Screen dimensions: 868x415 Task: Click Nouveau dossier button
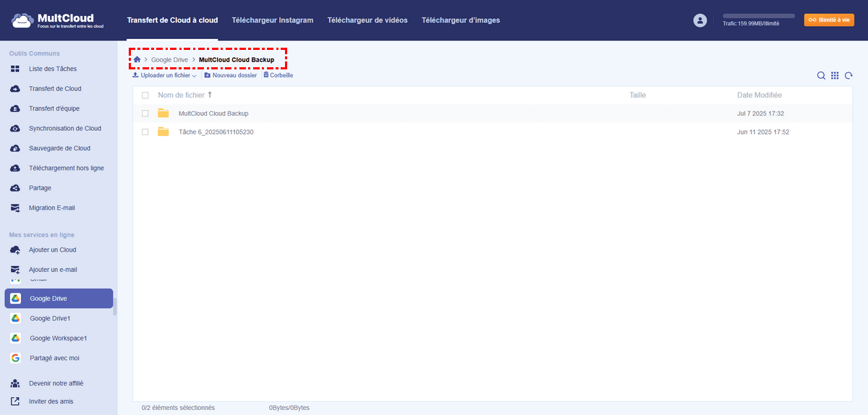(231, 75)
